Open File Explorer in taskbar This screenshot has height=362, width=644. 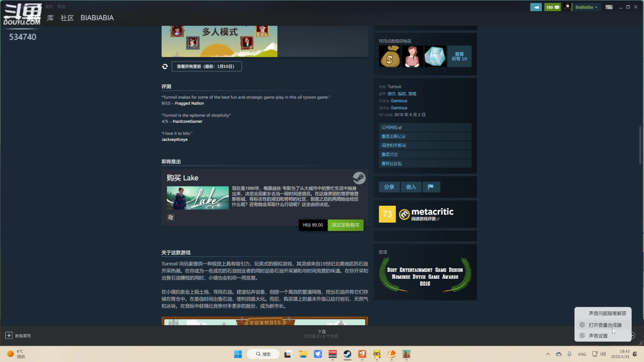(x=303, y=354)
